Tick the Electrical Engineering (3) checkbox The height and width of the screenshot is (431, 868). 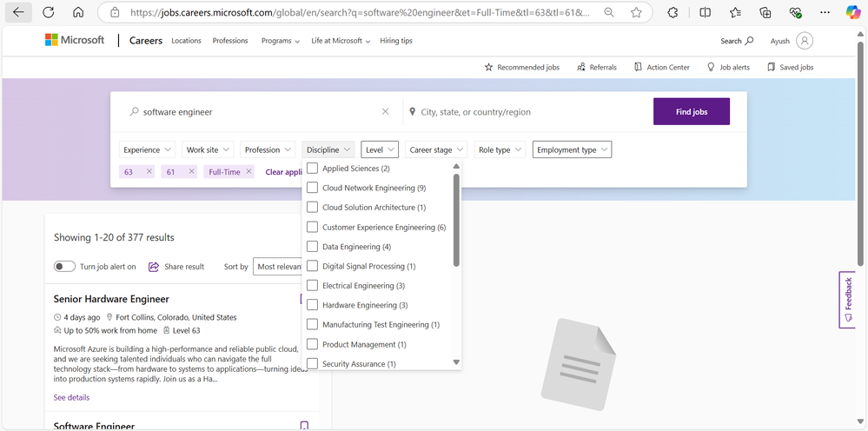[312, 286]
